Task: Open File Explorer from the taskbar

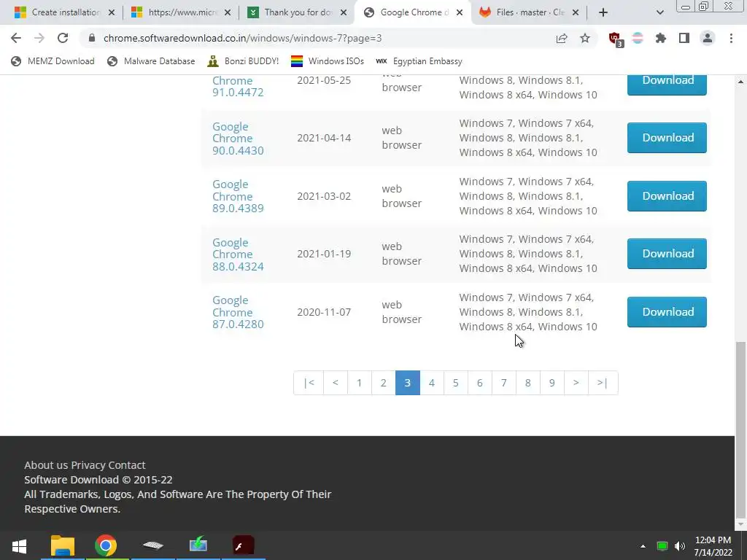Action: coord(63,545)
